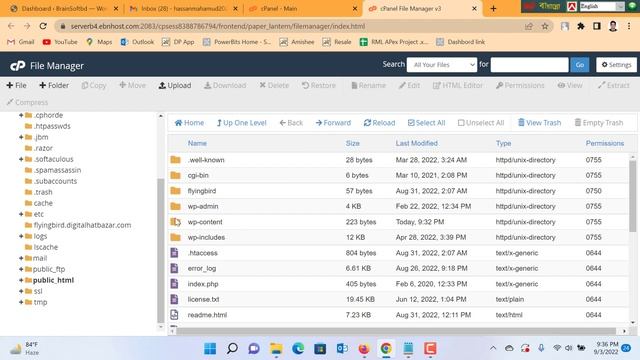640x360 pixels.
Task: Reload the file listing
Action: point(379,123)
